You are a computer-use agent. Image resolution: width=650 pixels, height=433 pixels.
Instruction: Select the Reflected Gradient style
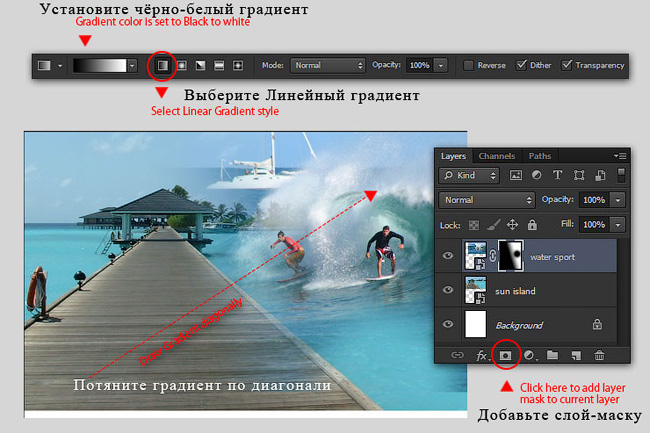click(219, 65)
